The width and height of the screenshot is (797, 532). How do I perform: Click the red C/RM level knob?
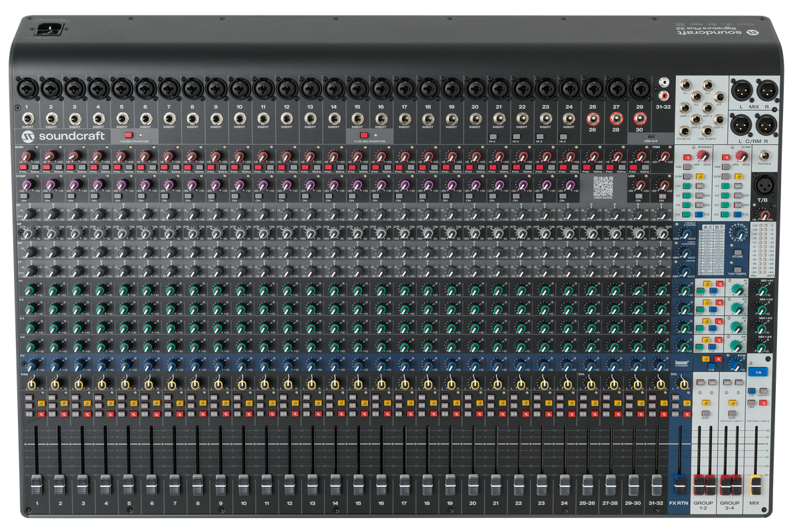742,155
